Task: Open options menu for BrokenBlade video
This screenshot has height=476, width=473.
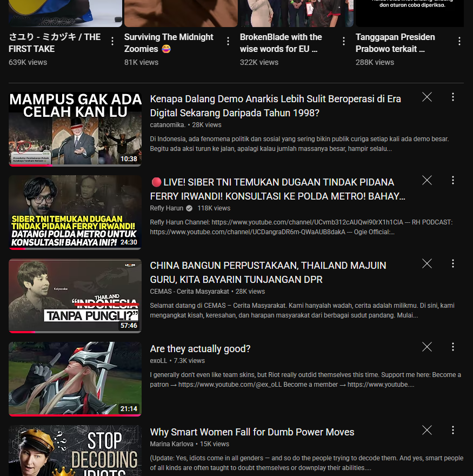Action: pos(344,42)
